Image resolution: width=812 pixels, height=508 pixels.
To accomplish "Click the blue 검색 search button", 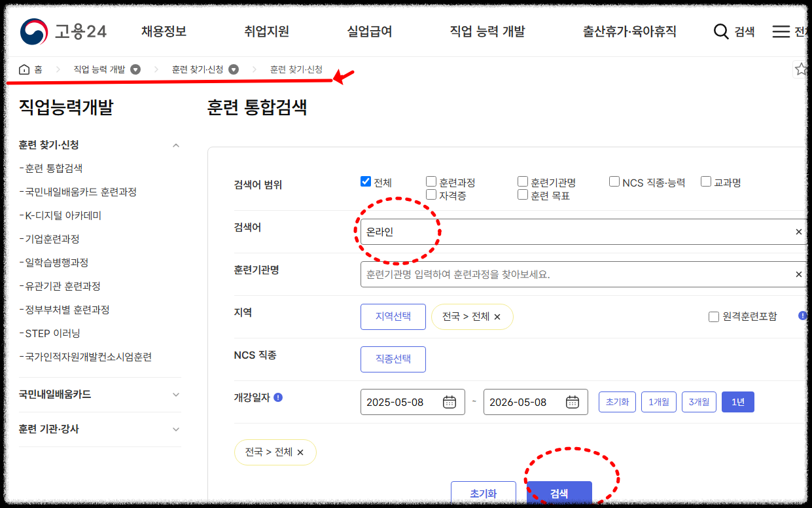I will click(559, 492).
